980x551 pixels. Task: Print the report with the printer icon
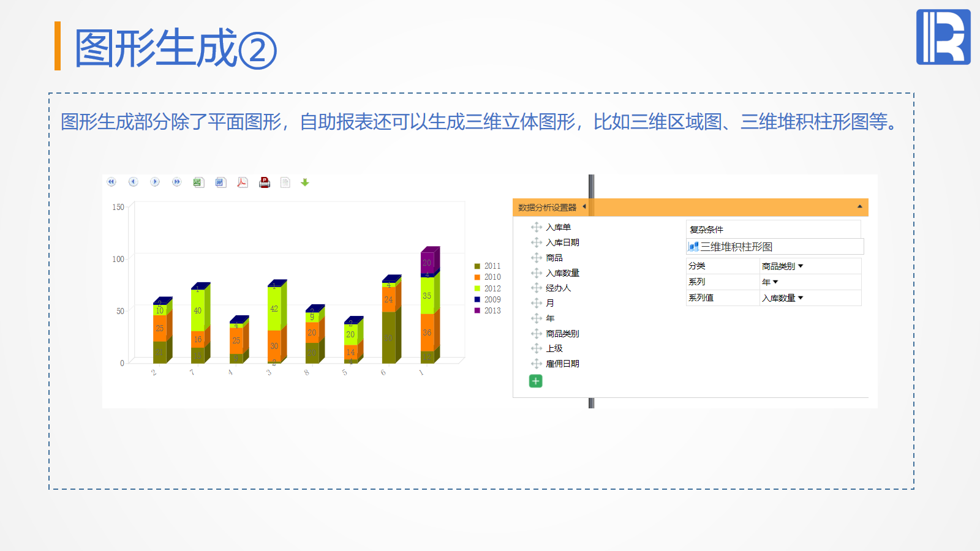(x=265, y=182)
